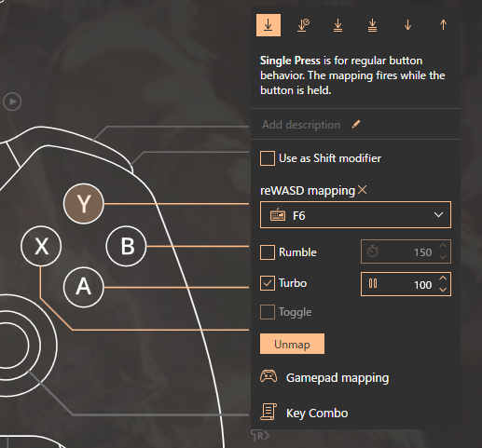
Task: Click the pause icon in Turbo field
Action: pyautogui.click(x=373, y=283)
